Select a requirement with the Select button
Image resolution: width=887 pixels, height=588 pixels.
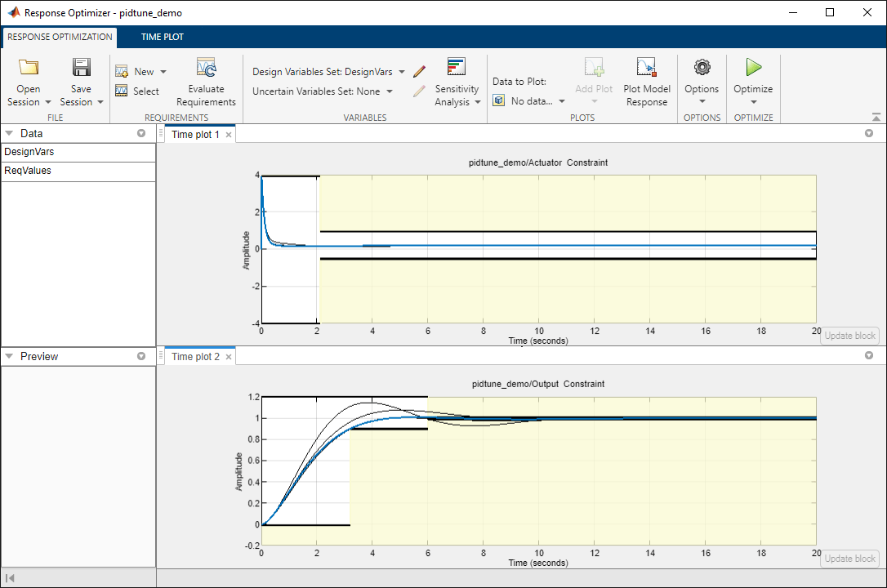click(137, 91)
